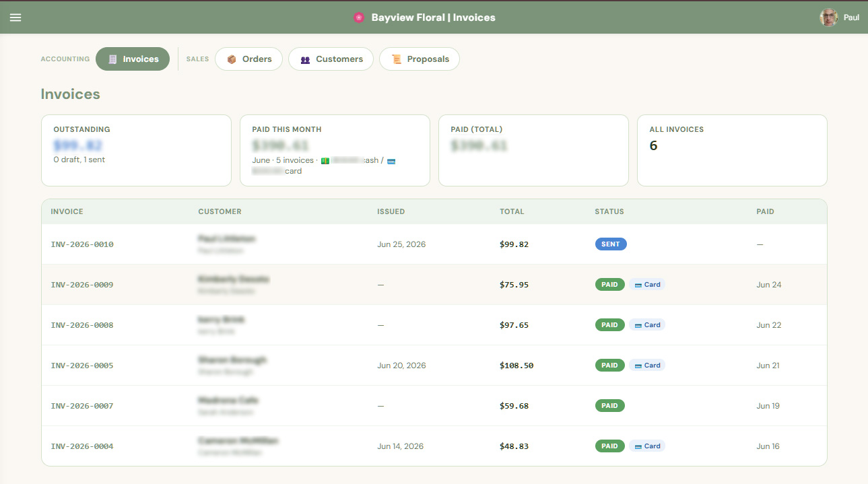
Task: Select the All Invoices summary card
Action: click(732, 150)
